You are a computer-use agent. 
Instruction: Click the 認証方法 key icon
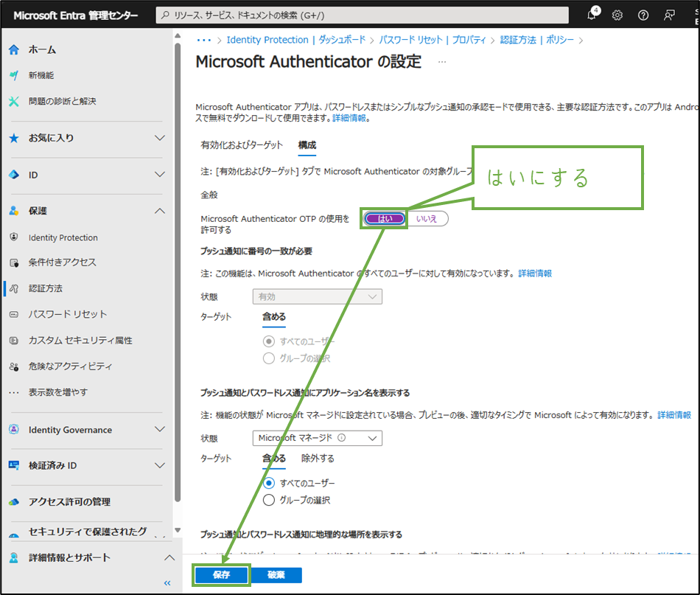[14, 288]
